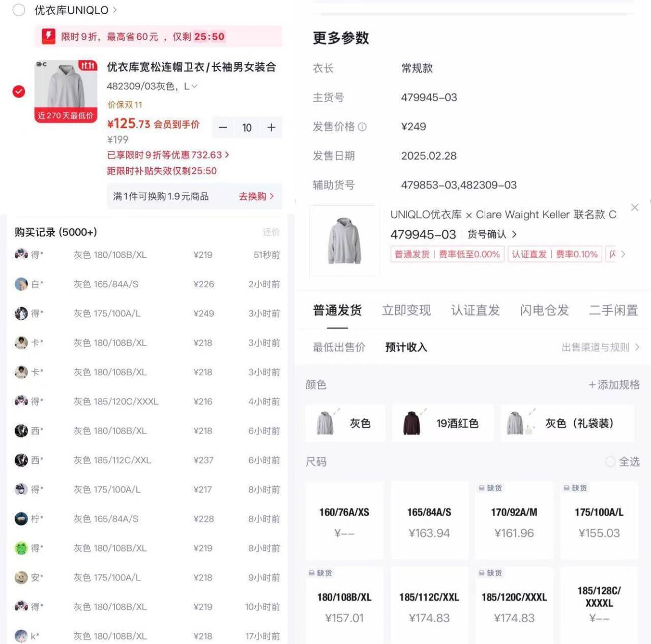Image resolution: width=651 pixels, height=644 pixels.
Task: Choose the 灰色 color option
Action: click(345, 423)
